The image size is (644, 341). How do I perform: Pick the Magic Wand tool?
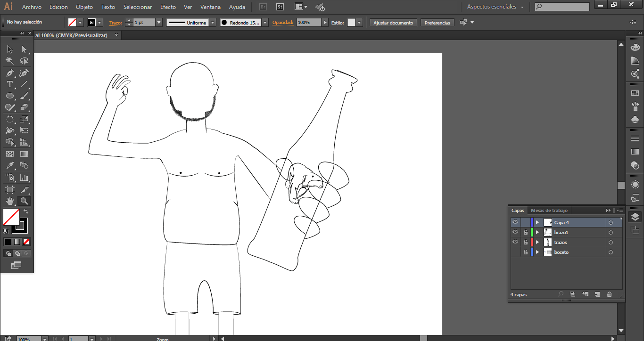click(10, 61)
